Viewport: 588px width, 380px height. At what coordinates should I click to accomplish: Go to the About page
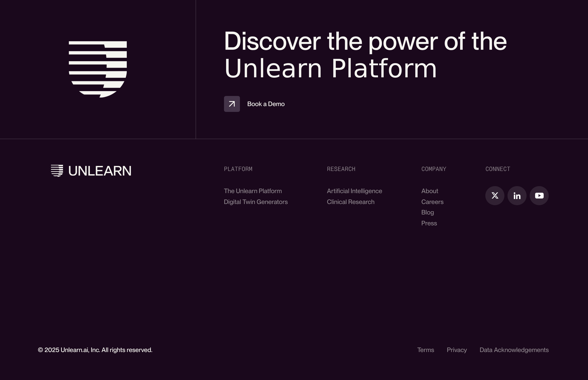pyautogui.click(x=430, y=191)
